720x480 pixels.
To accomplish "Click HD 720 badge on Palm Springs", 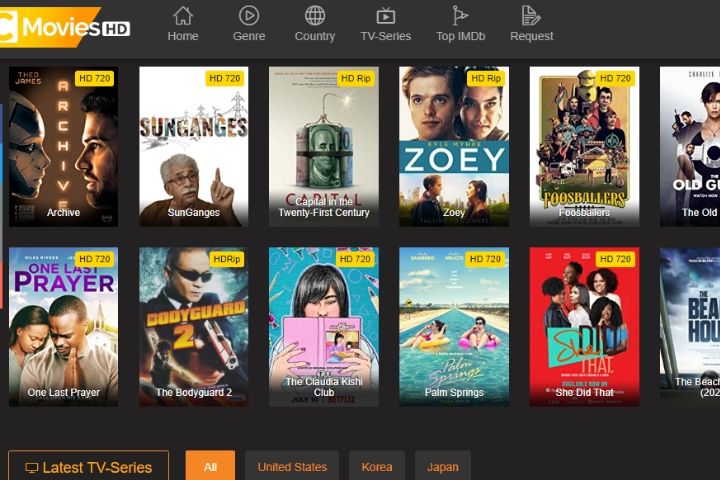I will [x=485, y=259].
